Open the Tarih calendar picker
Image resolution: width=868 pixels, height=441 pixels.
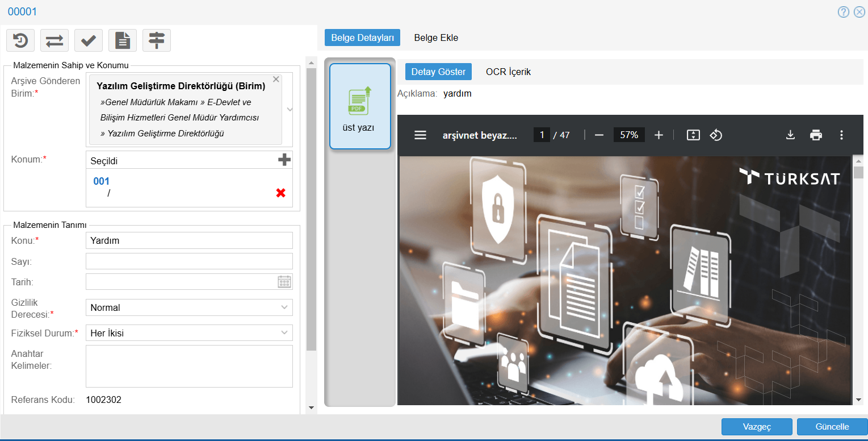point(284,282)
